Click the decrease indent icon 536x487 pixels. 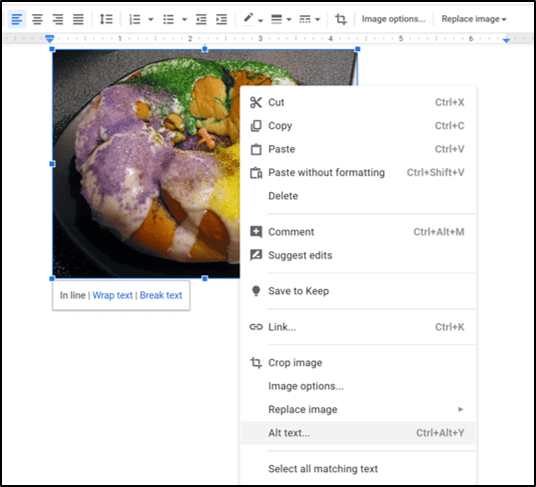pos(201,19)
